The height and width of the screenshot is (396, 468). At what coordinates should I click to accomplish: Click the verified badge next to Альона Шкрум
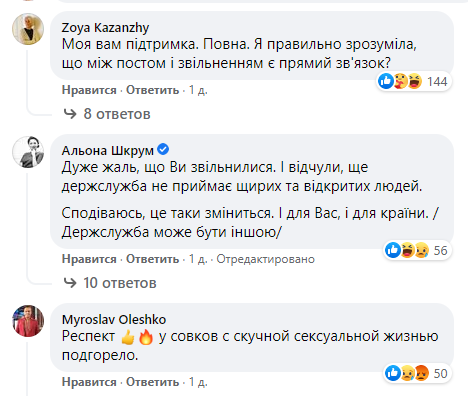tap(163, 149)
